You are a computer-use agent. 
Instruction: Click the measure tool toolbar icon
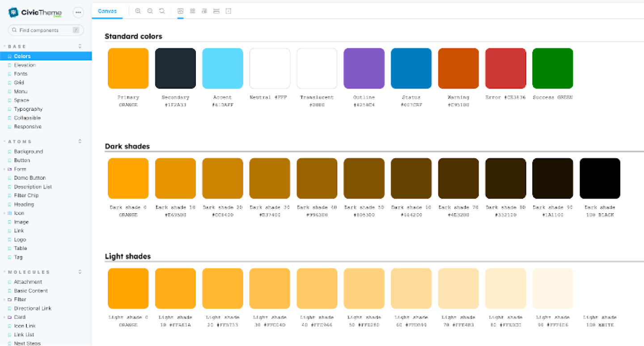click(216, 11)
